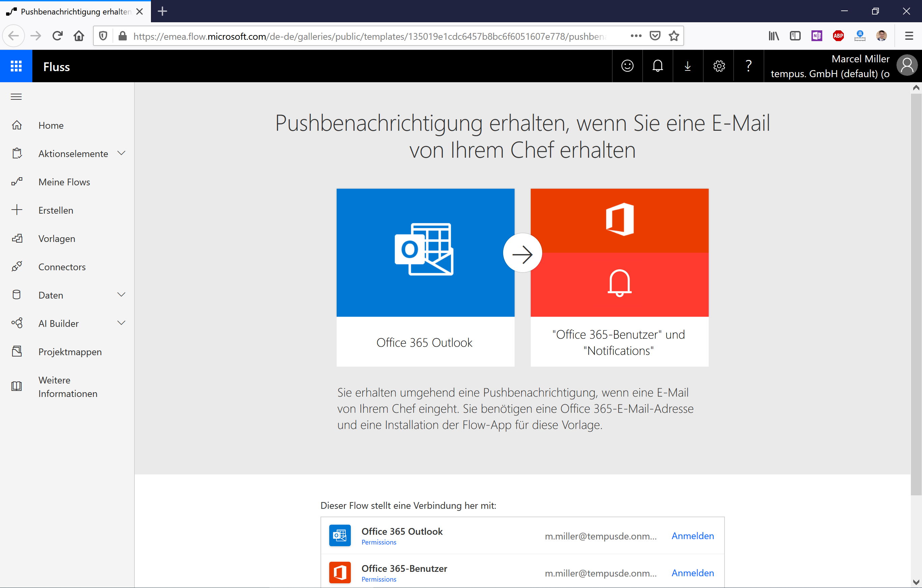
Task: Click the Office 365 Outlook template tile
Action: [425, 277]
